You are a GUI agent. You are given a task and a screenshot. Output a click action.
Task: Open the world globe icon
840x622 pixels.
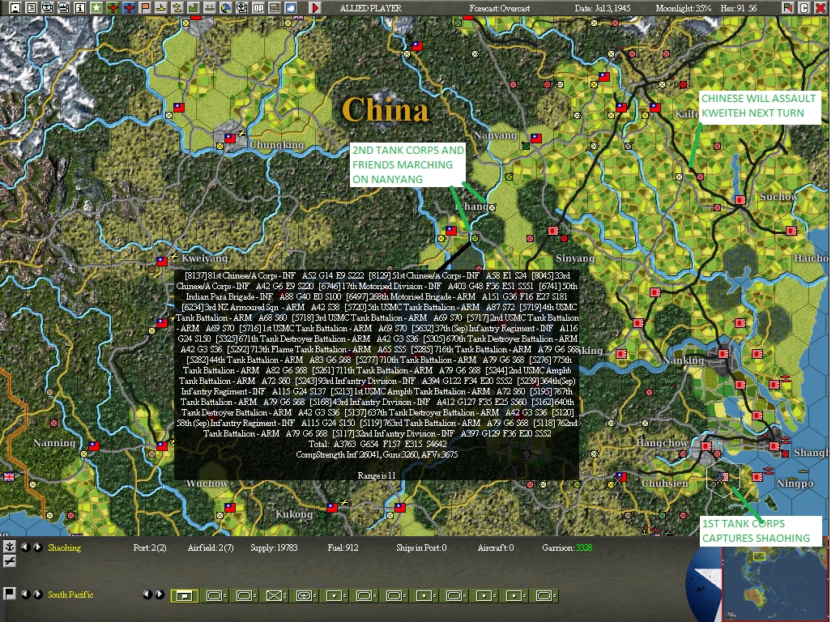pos(225,8)
